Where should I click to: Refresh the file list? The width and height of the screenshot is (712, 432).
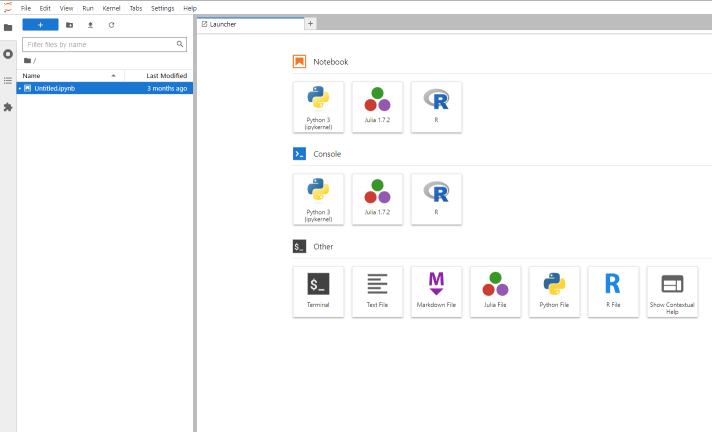[x=111, y=25]
